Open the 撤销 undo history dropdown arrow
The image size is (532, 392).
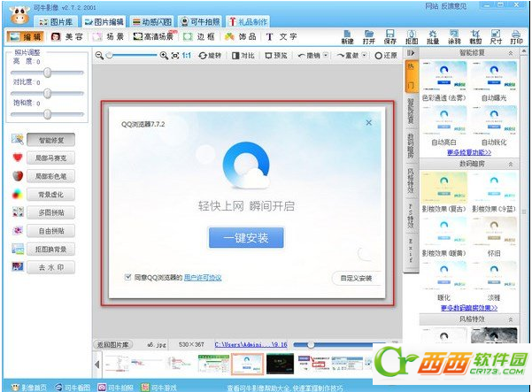pyautogui.click(x=326, y=55)
